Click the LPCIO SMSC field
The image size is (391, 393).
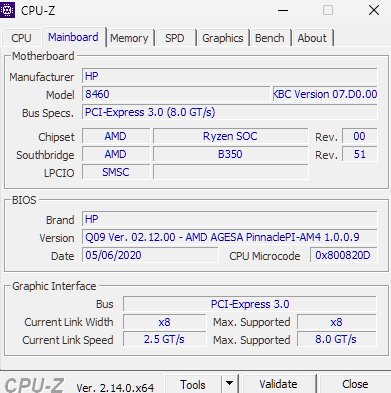tap(116, 172)
